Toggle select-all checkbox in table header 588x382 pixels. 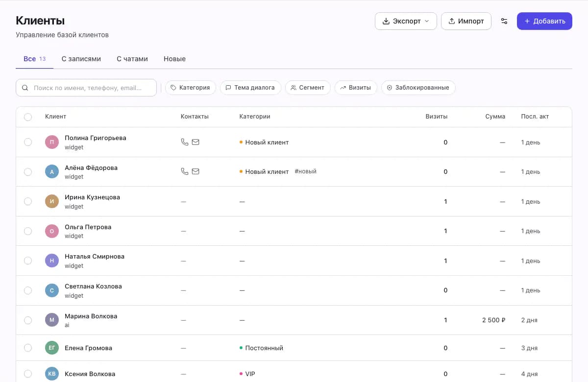point(28,117)
